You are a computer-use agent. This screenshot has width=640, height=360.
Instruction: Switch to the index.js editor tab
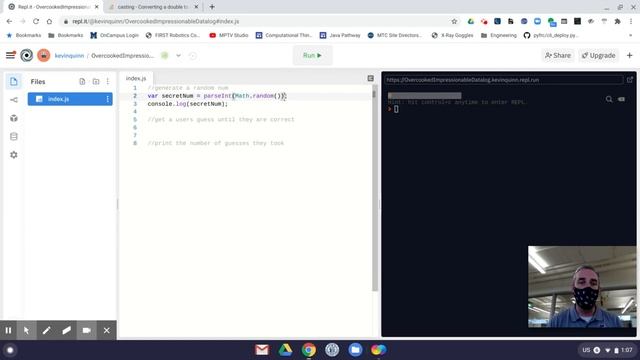click(136, 78)
